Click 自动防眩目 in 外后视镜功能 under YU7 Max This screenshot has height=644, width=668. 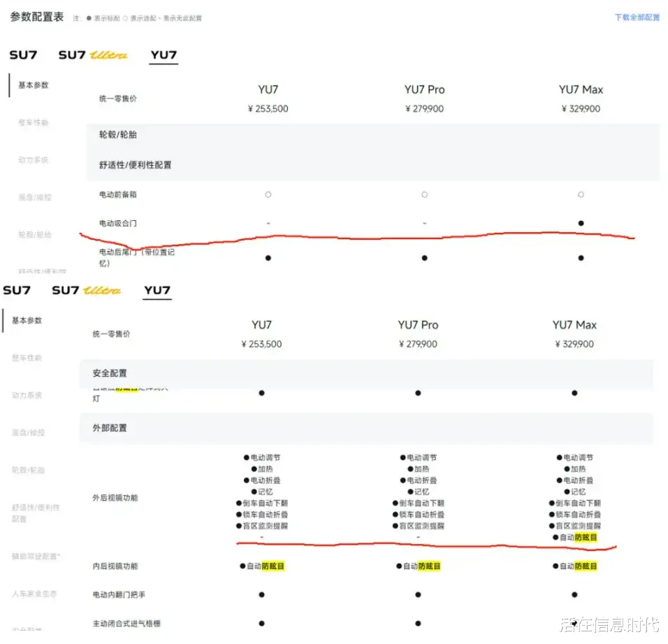click(574, 538)
